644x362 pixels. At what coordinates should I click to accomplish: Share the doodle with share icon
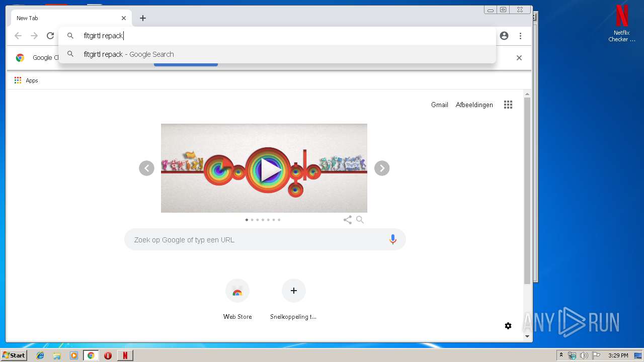[348, 220]
